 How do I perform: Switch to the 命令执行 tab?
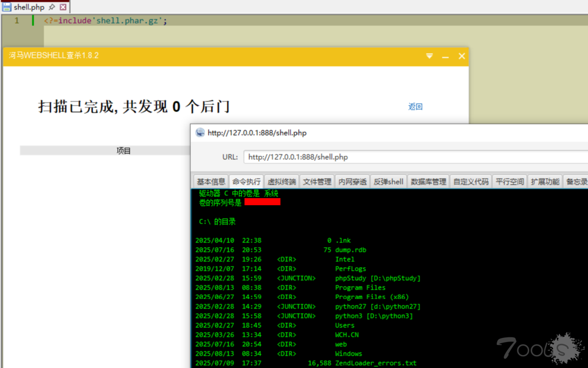tap(246, 182)
